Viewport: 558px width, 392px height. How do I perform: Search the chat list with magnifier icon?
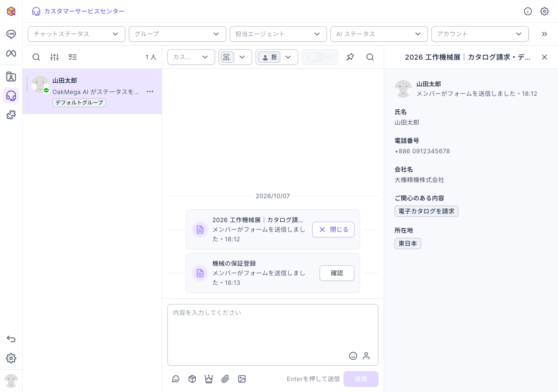point(36,57)
